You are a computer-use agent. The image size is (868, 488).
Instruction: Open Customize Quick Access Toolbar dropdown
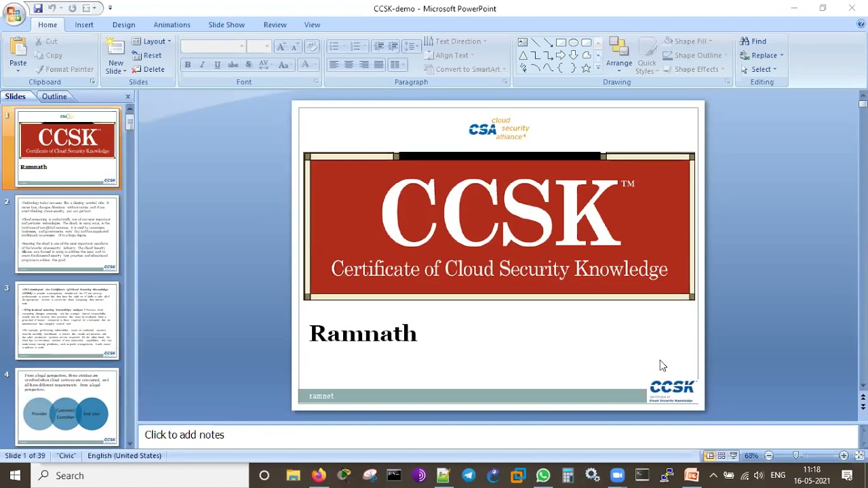[110, 8]
